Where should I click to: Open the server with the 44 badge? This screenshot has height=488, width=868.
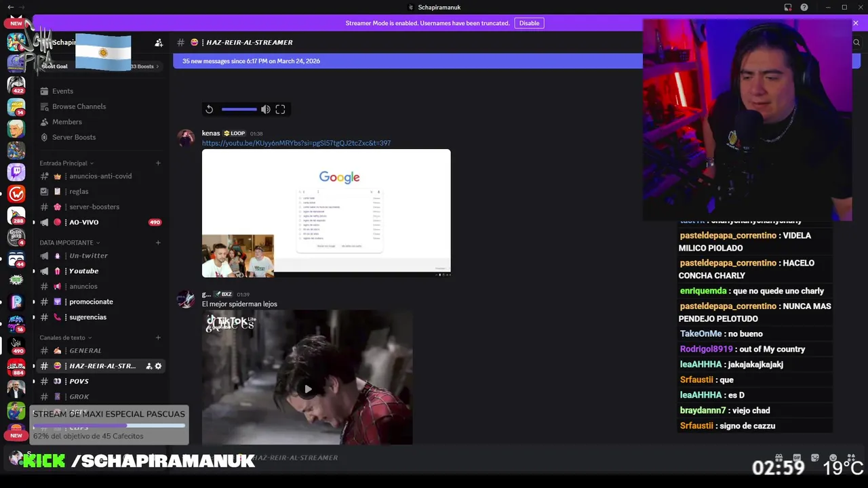16,259
